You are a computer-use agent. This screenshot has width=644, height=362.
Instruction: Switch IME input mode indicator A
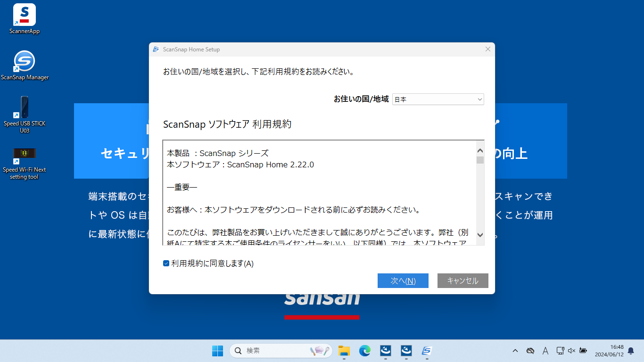tap(545, 351)
